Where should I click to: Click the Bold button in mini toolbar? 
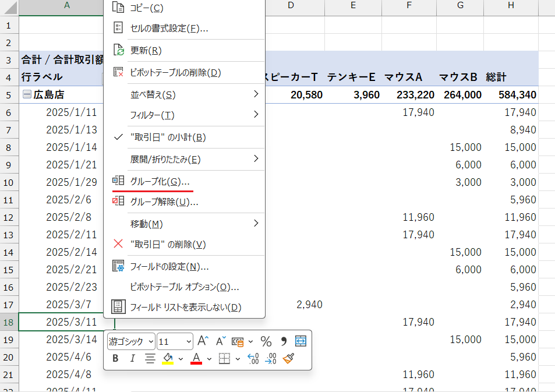click(x=115, y=359)
